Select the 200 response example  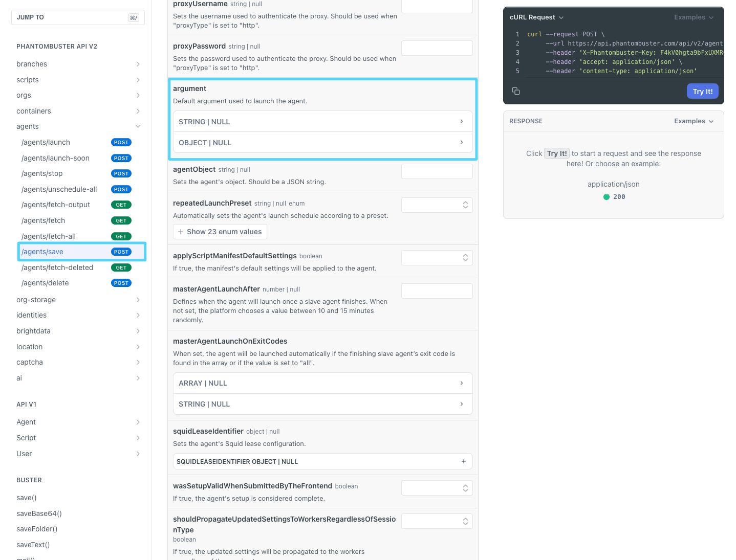pos(614,197)
